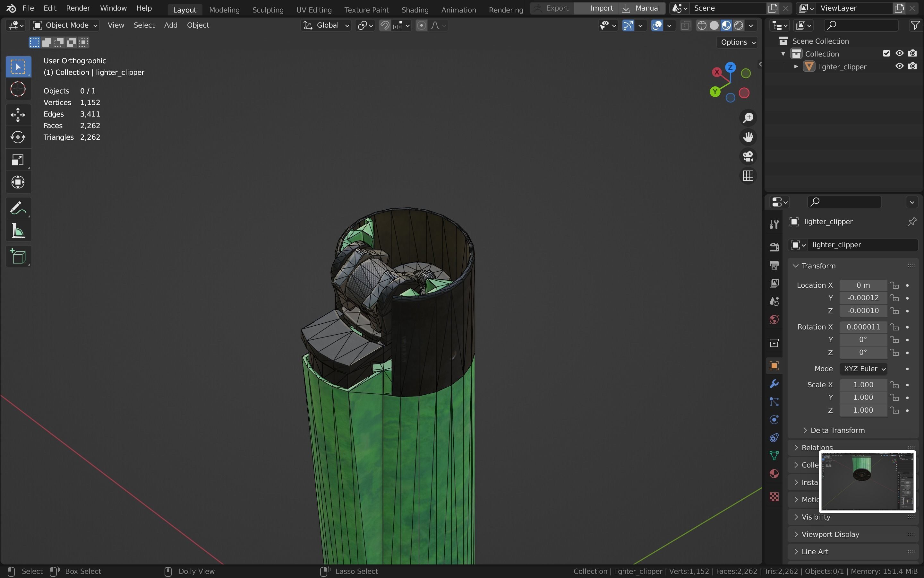Hide Collection using its eye icon

899,54
